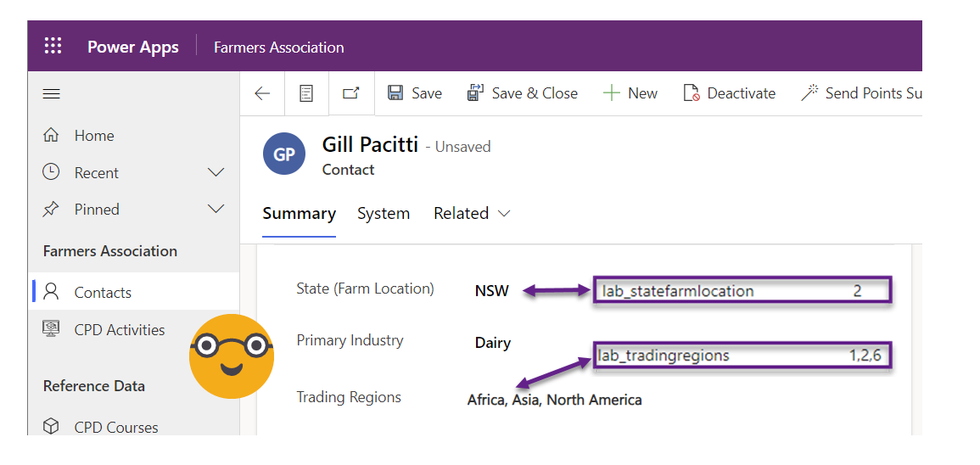Click the State (Farm Location) label
This screenshot has width=980, height=465.
[365, 289]
